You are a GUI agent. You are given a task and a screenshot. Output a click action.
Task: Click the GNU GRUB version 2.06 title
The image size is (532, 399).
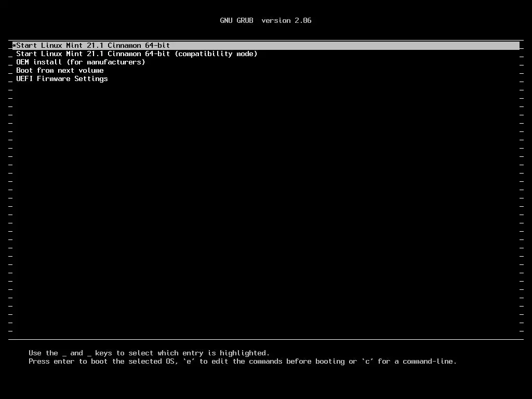pyautogui.click(x=265, y=20)
